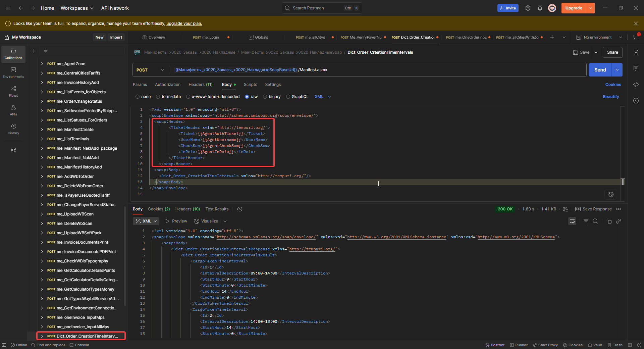Click the Invite button
644x349 pixels.
[x=508, y=8]
